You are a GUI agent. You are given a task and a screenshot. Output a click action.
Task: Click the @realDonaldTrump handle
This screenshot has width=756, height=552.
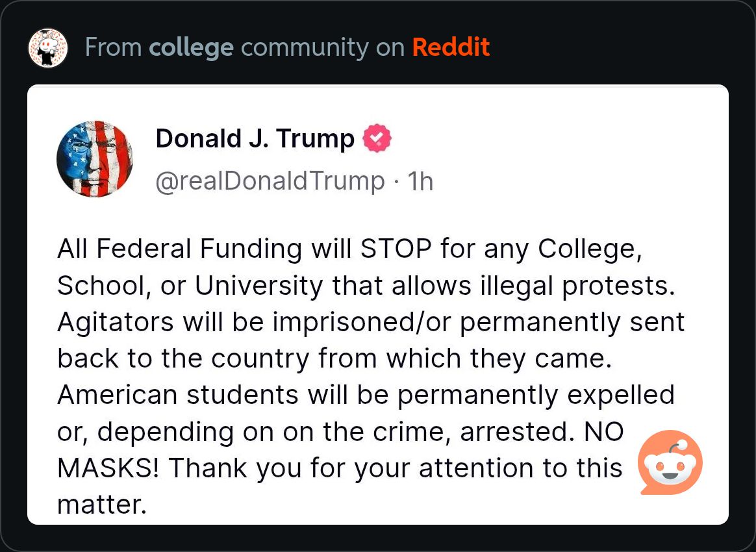coord(270,182)
